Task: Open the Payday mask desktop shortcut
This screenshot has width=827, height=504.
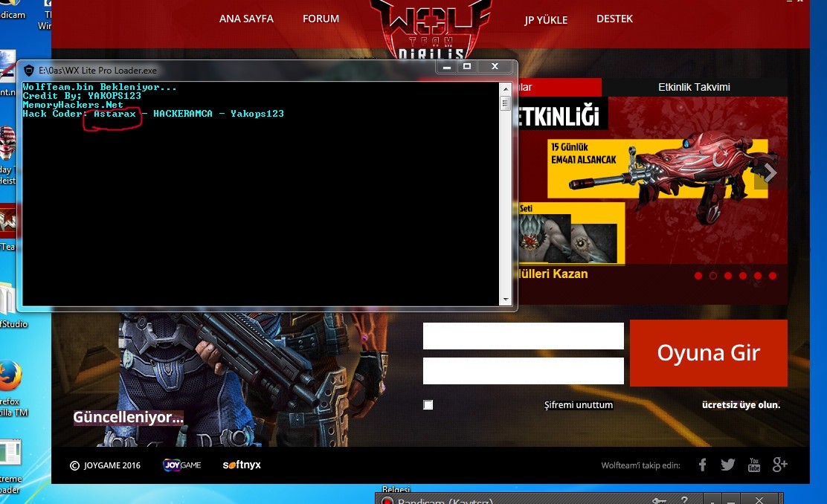Action: tap(7, 142)
